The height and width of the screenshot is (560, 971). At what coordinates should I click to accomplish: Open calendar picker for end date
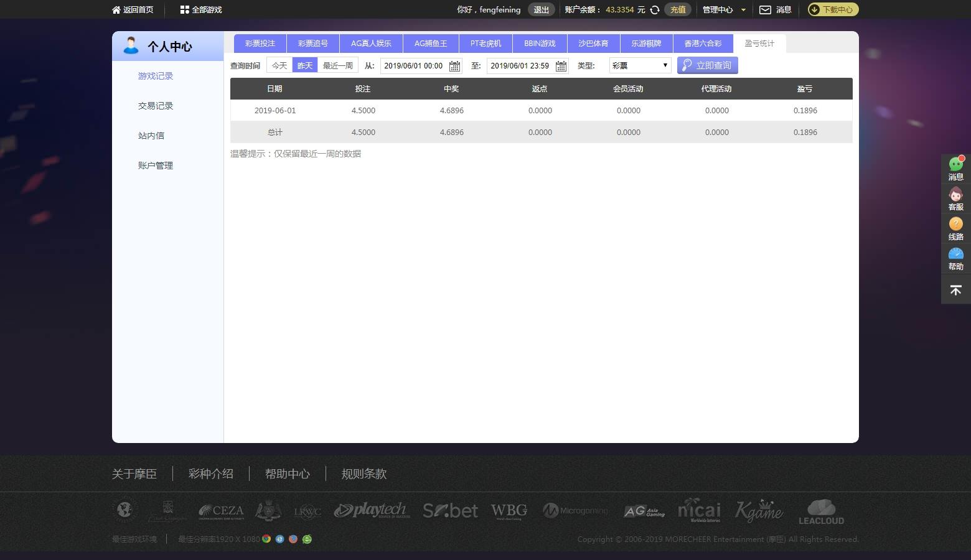point(561,66)
